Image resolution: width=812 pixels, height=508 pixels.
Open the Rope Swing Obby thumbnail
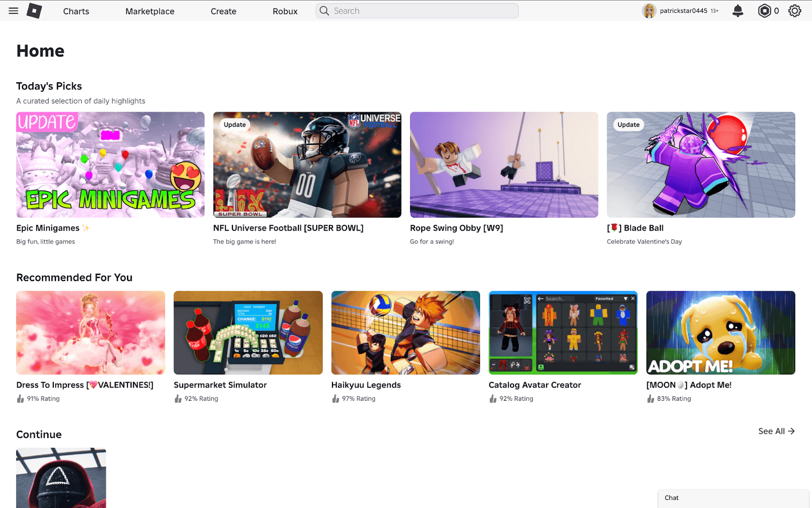504,165
